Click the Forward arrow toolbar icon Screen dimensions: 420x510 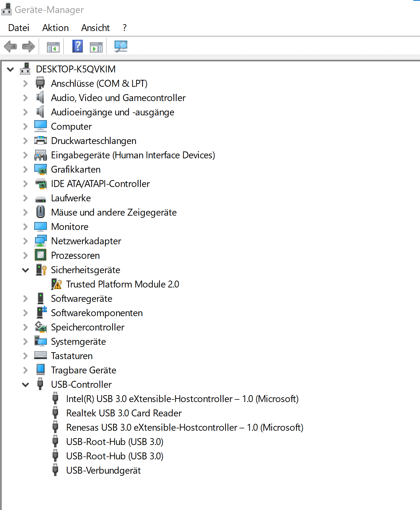click(x=29, y=46)
